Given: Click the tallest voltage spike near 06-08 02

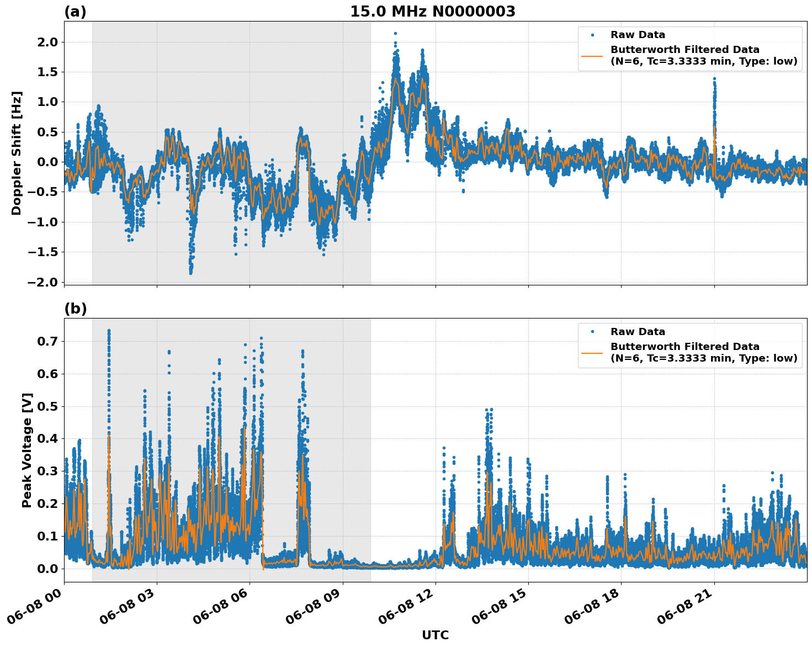Looking at the screenshot, I should [109, 331].
